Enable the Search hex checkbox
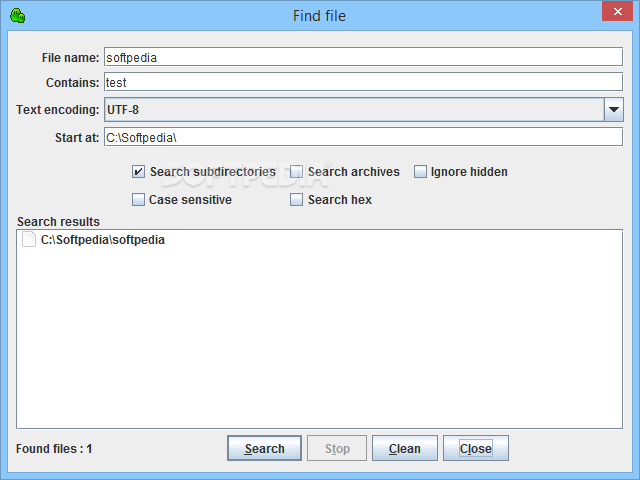 296,200
